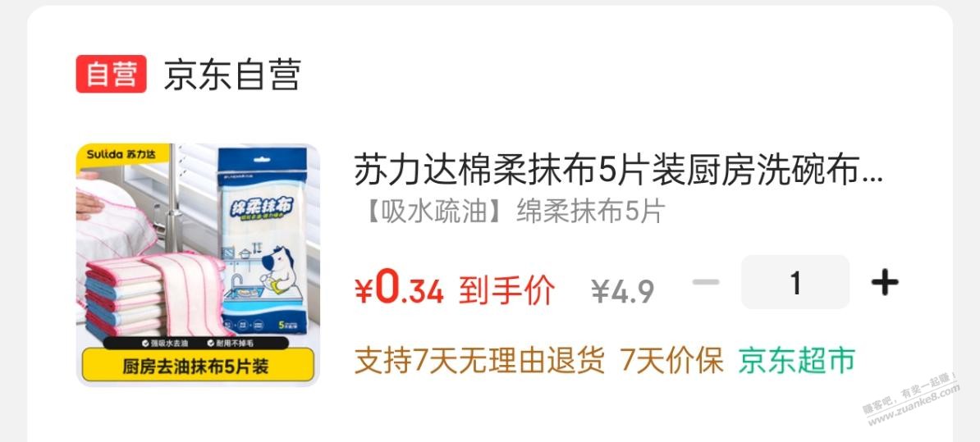Tap the 支持7天无理由退货 service label

[x=480, y=360]
